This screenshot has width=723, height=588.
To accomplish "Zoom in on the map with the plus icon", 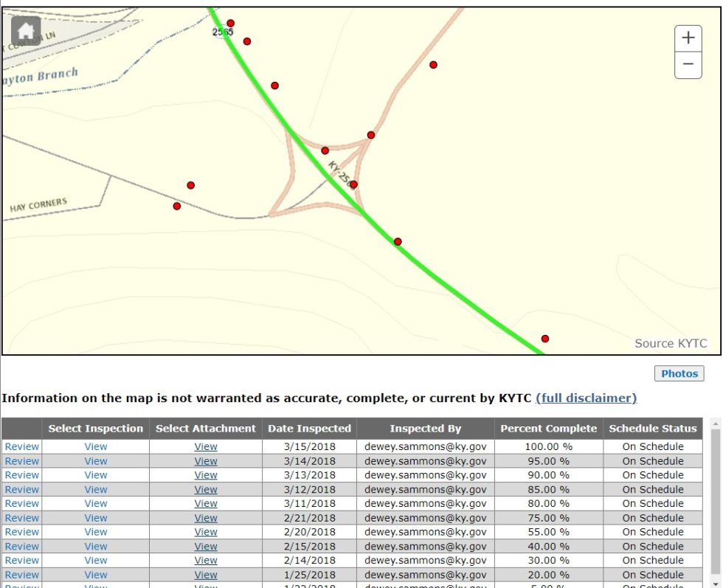I will point(688,38).
